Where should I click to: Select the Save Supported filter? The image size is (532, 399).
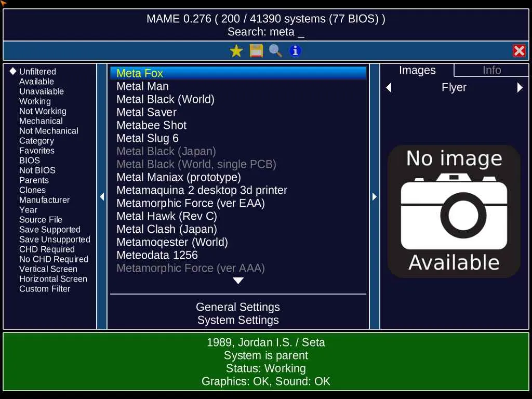50,229
